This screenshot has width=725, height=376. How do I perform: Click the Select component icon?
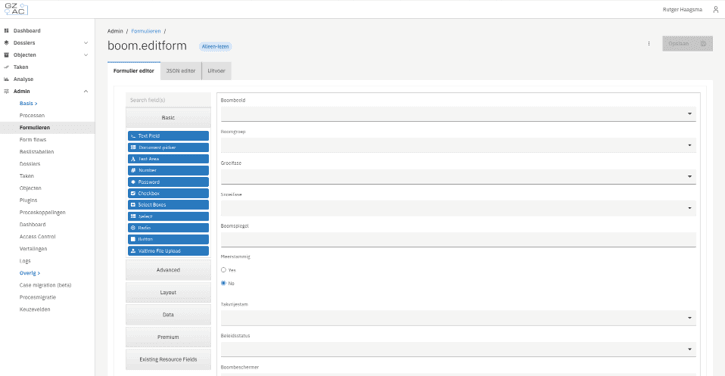133,216
